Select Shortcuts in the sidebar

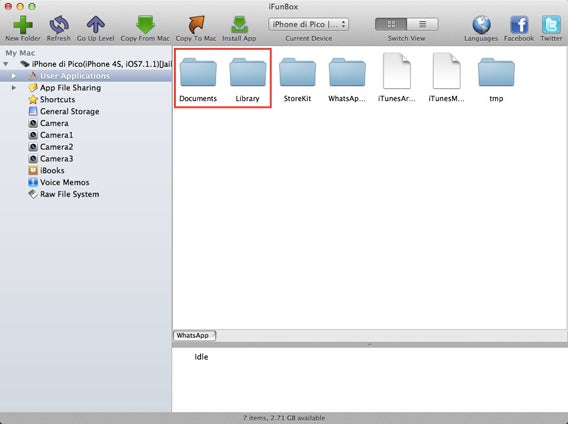coord(86,99)
